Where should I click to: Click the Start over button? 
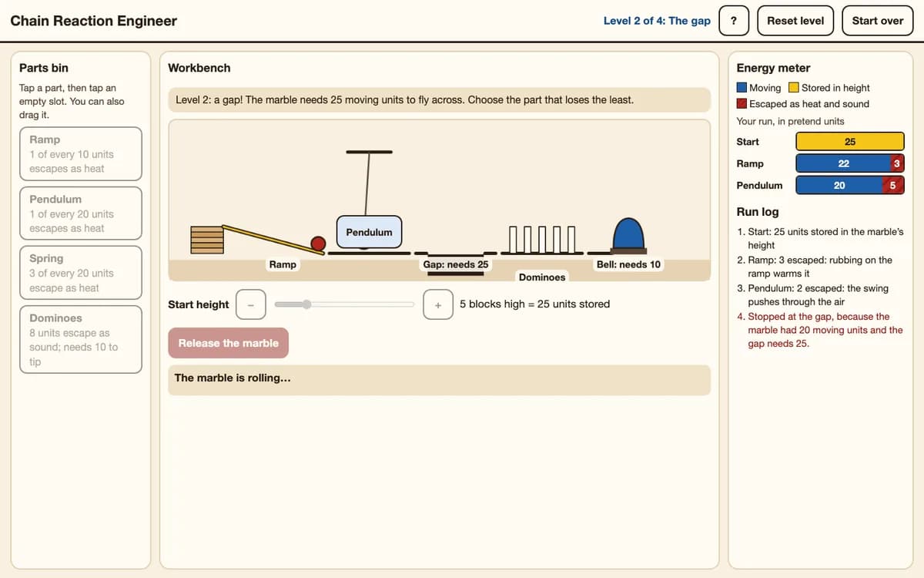tap(877, 21)
